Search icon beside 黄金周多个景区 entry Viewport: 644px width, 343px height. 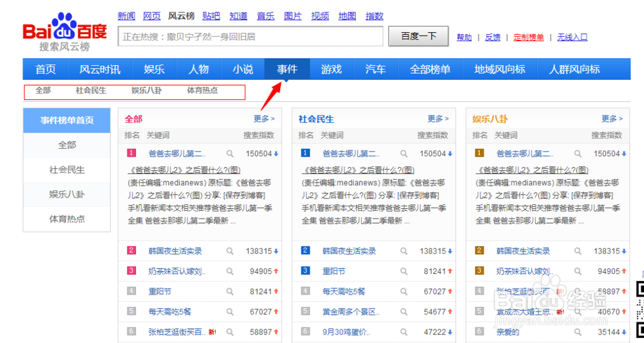coord(404,312)
